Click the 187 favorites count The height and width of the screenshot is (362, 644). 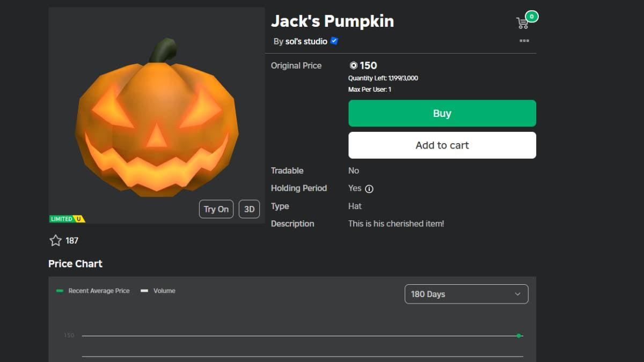pyautogui.click(x=72, y=241)
